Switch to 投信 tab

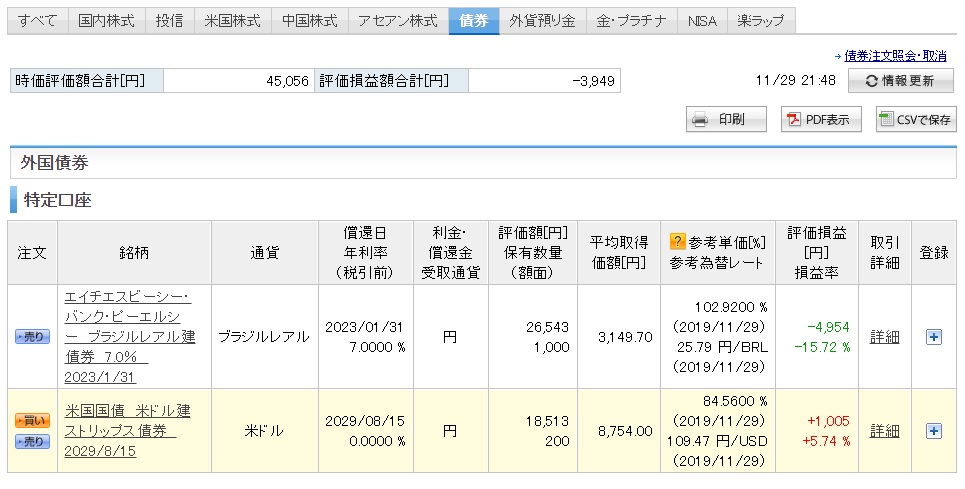click(169, 21)
